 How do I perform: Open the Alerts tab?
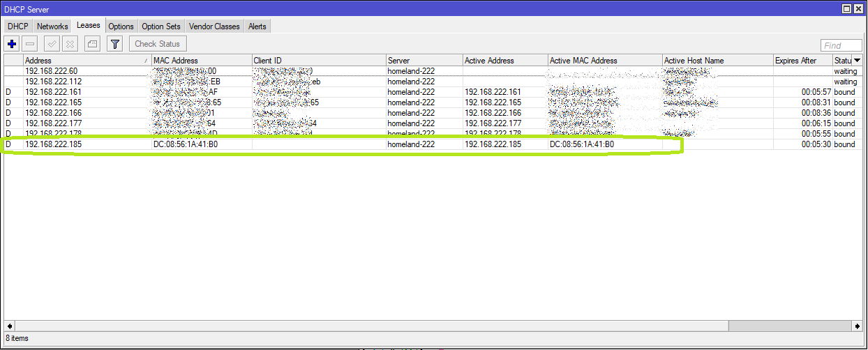[x=257, y=26]
